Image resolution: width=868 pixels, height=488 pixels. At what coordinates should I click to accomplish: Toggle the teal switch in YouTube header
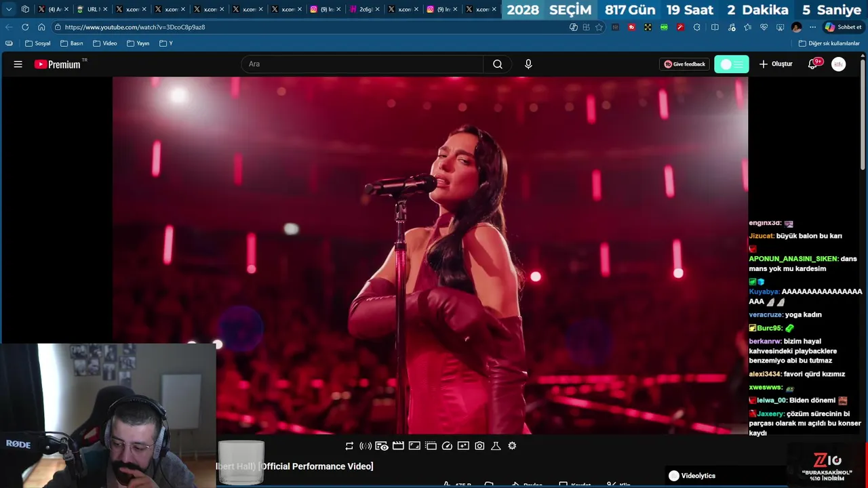pyautogui.click(x=731, y=64)
